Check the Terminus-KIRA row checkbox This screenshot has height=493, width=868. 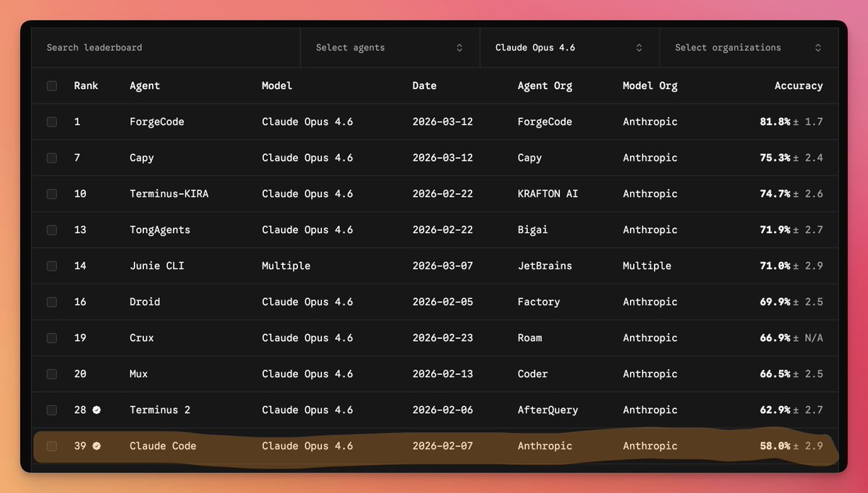(x=52, y=194)
